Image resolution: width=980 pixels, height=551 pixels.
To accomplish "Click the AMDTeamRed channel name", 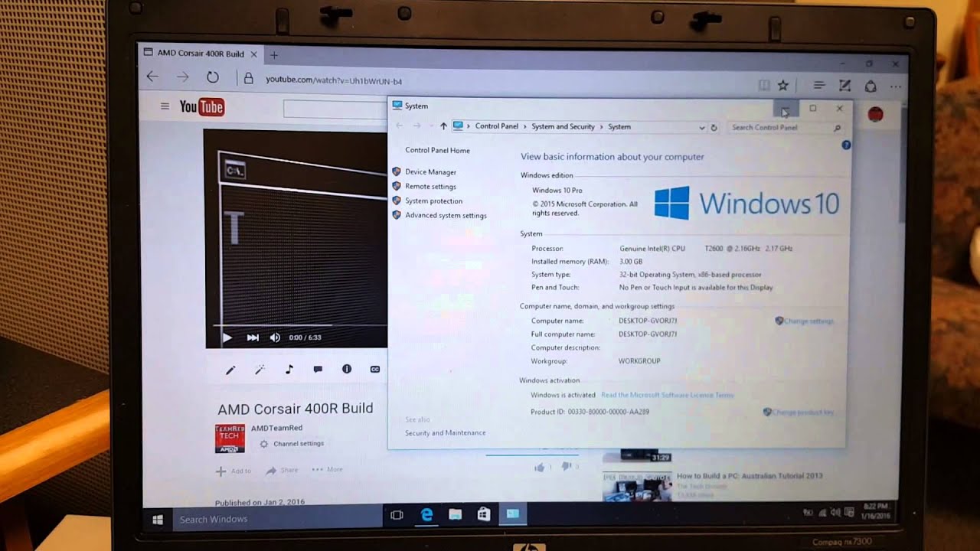I will point(276,428).
